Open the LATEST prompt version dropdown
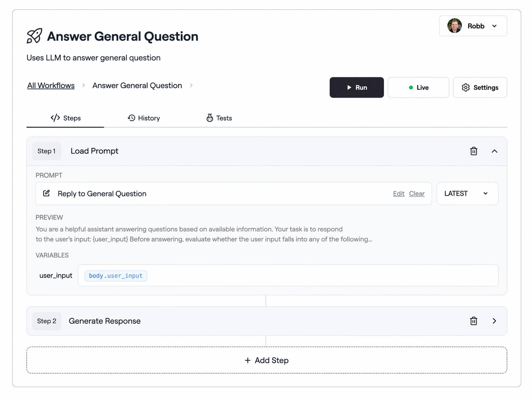The image size is (532, 399). click(x=467, y=193)
